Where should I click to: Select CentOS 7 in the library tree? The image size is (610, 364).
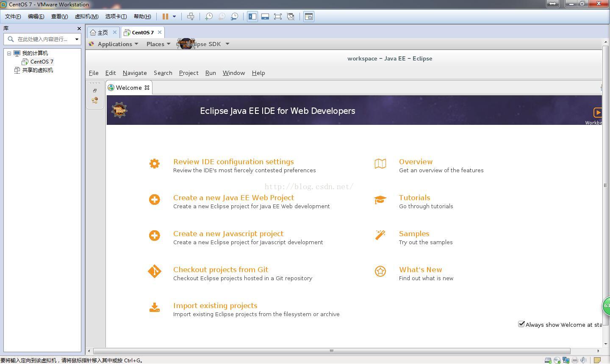[x=42, y=62]
